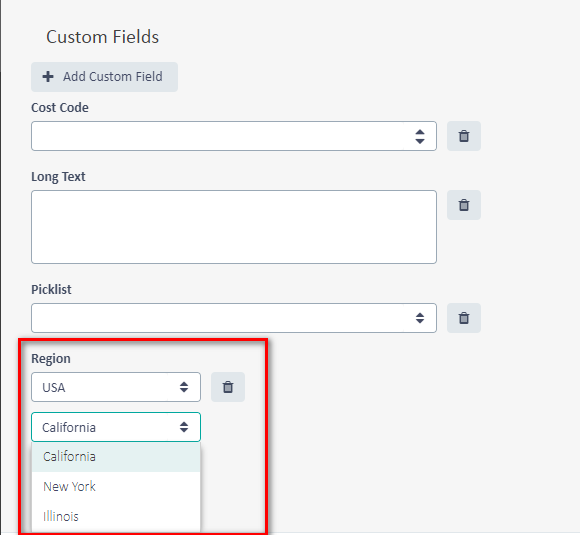
Task: Delete the Cost Code custom field
Action: [x=463, y=136]
